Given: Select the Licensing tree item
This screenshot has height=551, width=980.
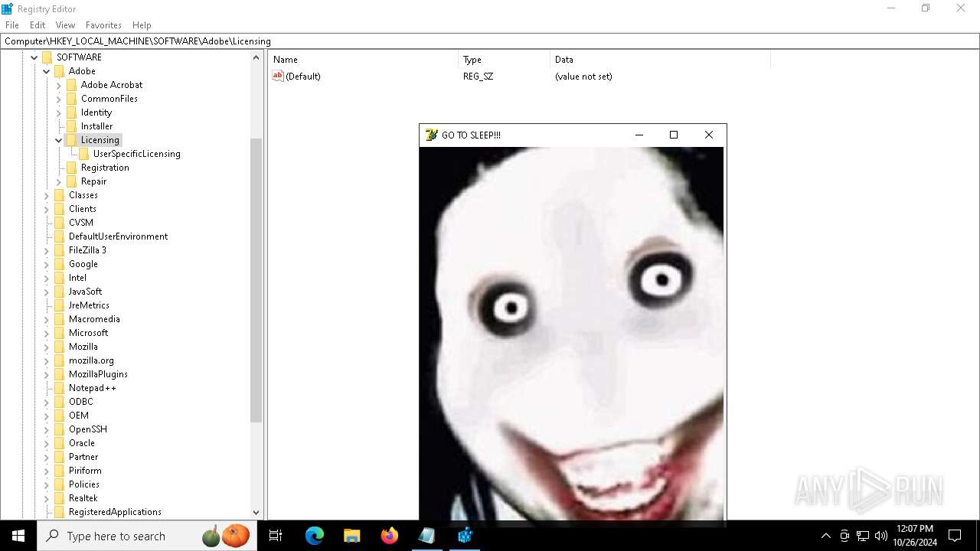Looking at the screenshot, I should pyautogui.click(x=100, y=140).
